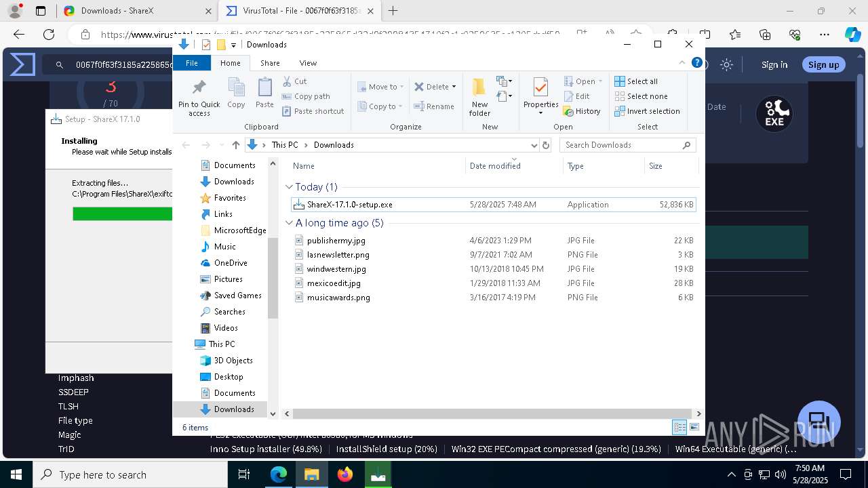This screenshot has height=488, width=868.
Task: Sort by Date modified column header
Action: (x=515, y=166)
